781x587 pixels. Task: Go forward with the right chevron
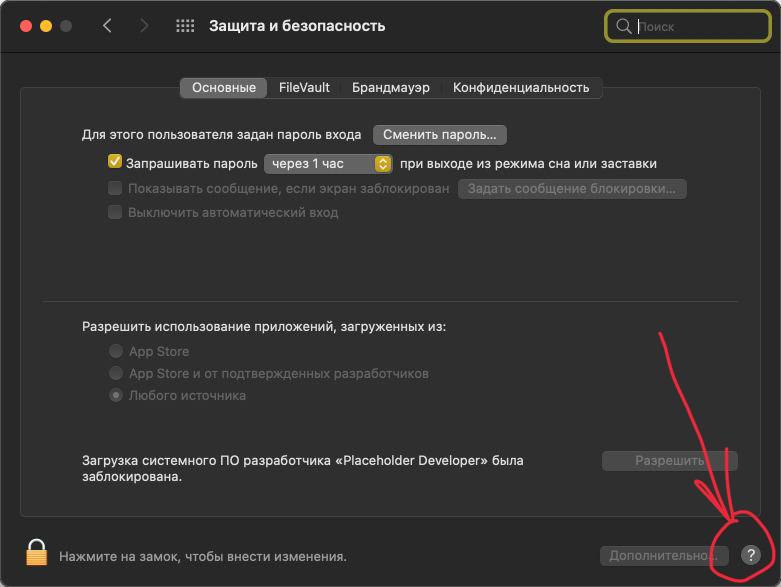pos(144,25)
